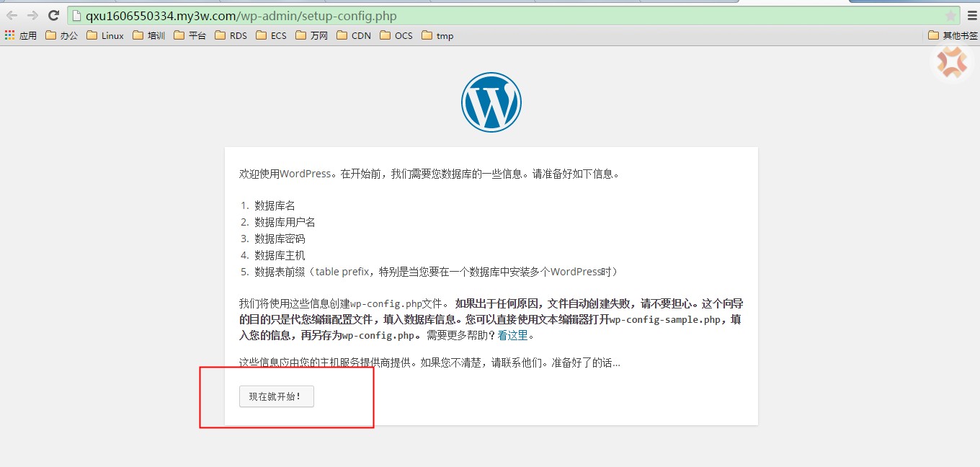
Task: Open the RDS bookmark folder
Action: pos(231,35)
